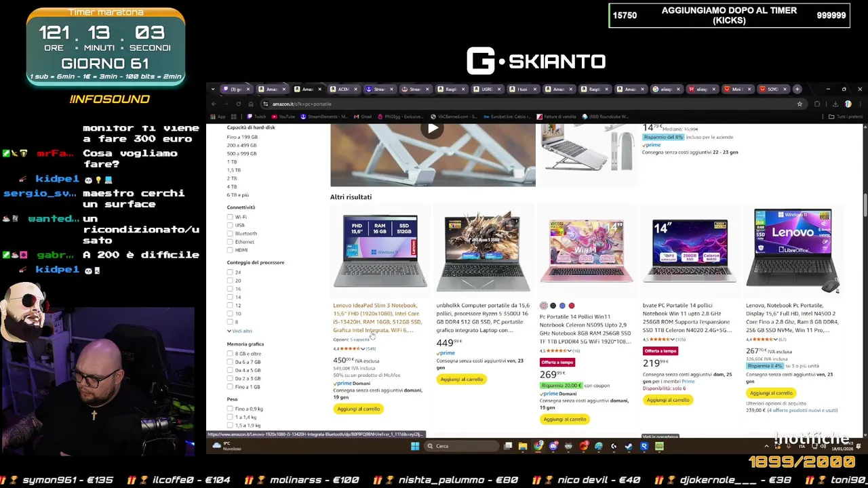The height and width of the screenshot is (488, 868).
Task: Bookmark this page with the star icon
Action: coord(800,104)
